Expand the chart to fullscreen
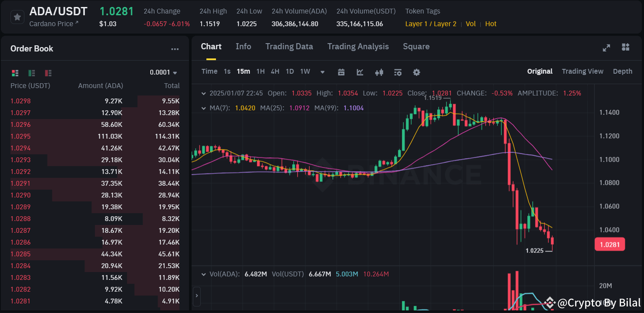Image resolution: width=644 pixels, height=313 pixels. [x=607, y=48]
